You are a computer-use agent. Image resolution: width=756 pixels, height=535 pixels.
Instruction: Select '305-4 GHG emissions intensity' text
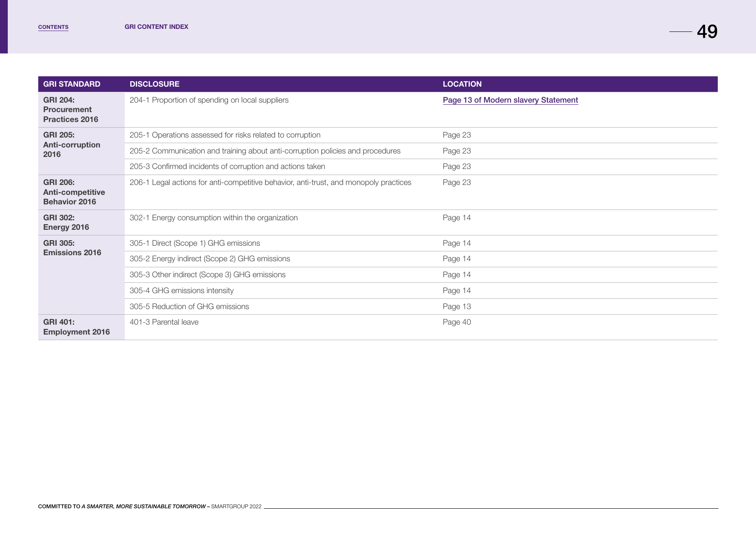click(x=181, y=291)
